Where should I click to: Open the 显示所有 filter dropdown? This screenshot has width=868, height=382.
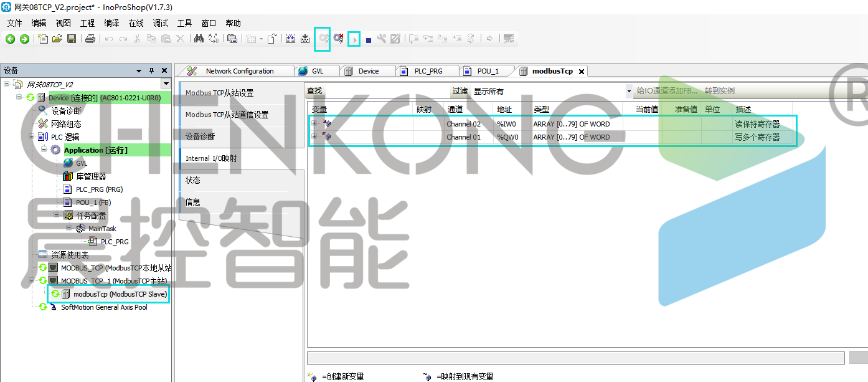pos(628,92)
